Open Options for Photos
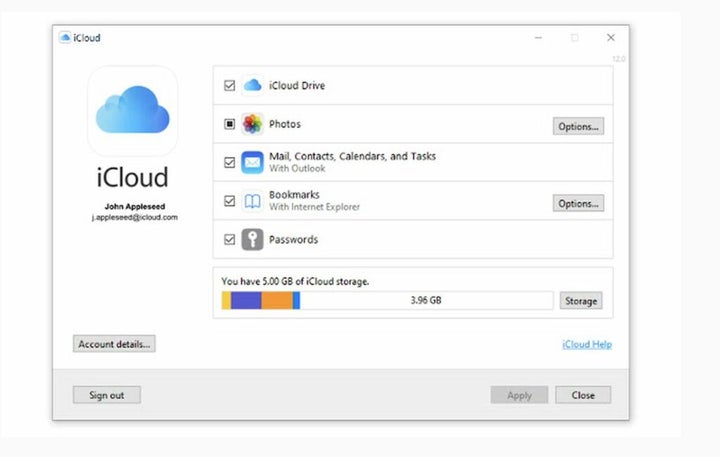Screen dimensions: 720x457 [x=579, y=126]
